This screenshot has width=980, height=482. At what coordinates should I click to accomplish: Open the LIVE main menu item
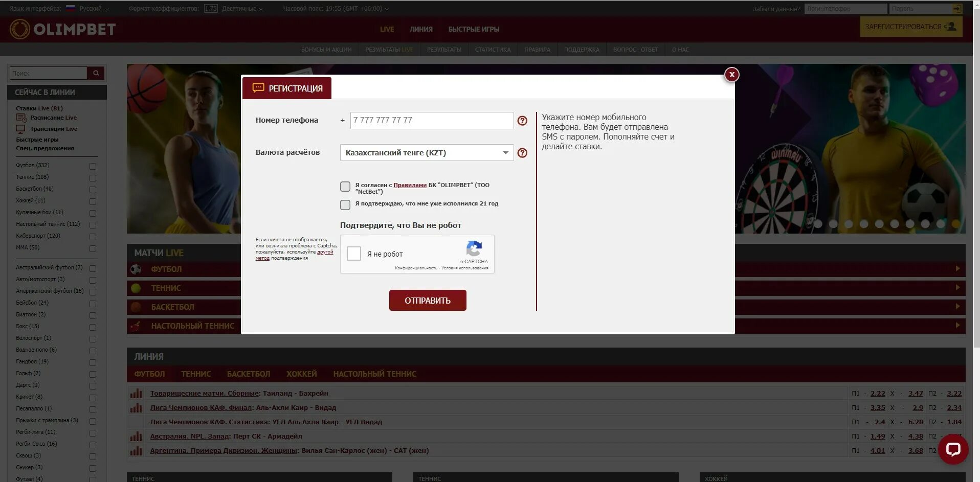(x=387, y=29)
